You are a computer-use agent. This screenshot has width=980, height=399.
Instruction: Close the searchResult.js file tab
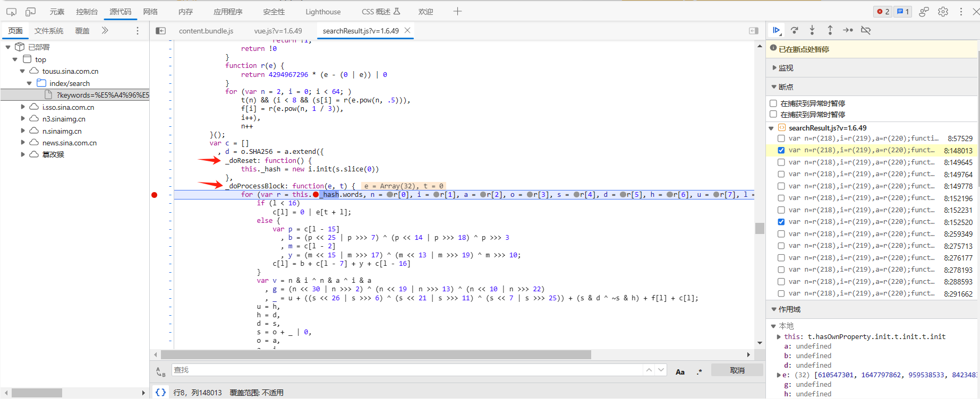pyautogui.click(x=407, y=30)
